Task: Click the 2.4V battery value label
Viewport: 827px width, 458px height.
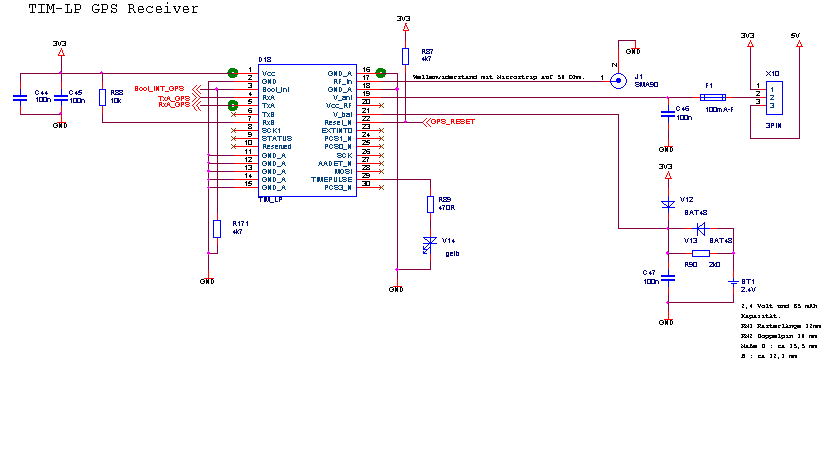Action: [x=748, y=290]
